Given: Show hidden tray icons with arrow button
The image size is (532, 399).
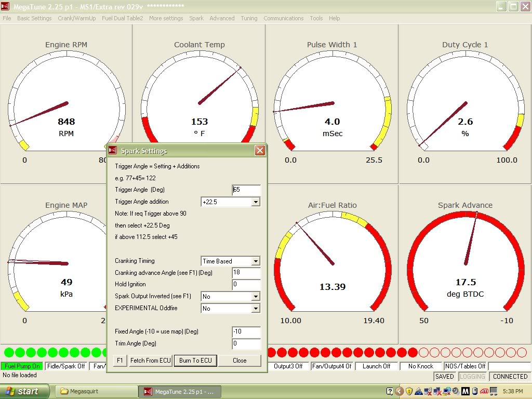Looking at the screenshot, I should 400,391.
